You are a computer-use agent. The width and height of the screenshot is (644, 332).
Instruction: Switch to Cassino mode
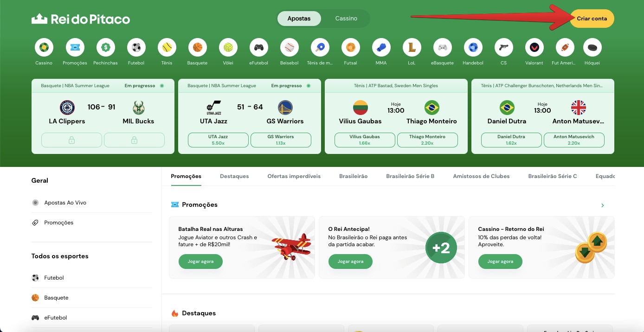[x=346, y=19]
